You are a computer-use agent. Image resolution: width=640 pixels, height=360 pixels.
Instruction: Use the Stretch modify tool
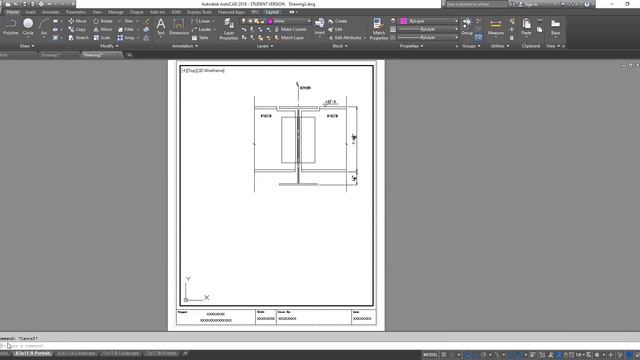point(78,38)
